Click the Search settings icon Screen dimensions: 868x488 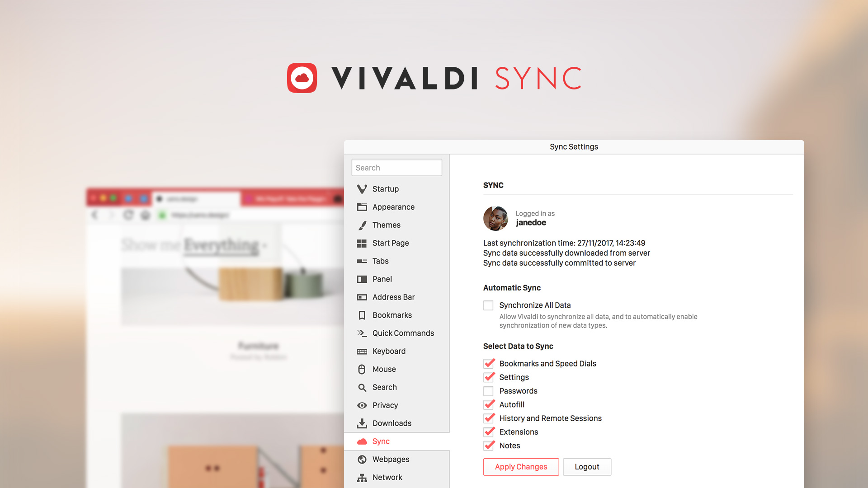click(362, 387)
